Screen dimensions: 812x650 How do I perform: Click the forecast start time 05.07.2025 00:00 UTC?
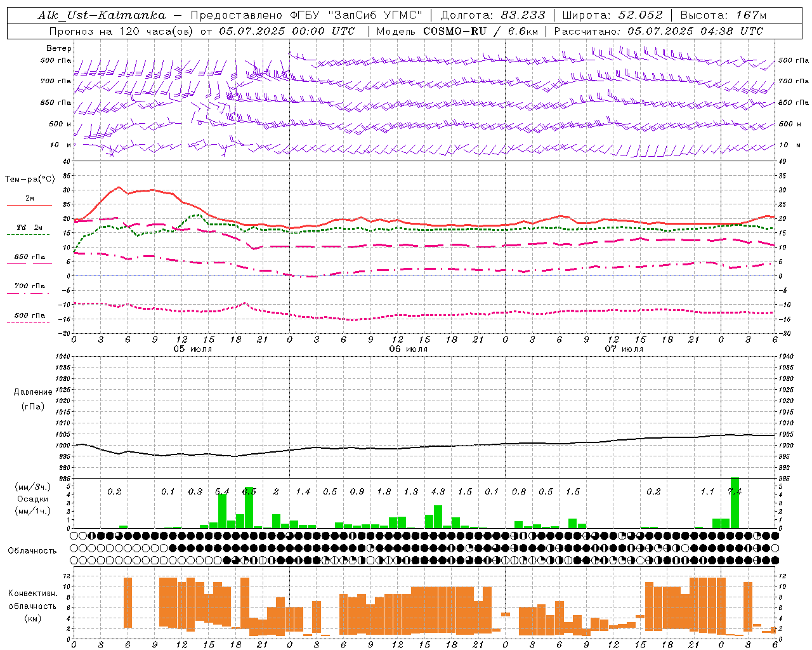coord(287,31)
